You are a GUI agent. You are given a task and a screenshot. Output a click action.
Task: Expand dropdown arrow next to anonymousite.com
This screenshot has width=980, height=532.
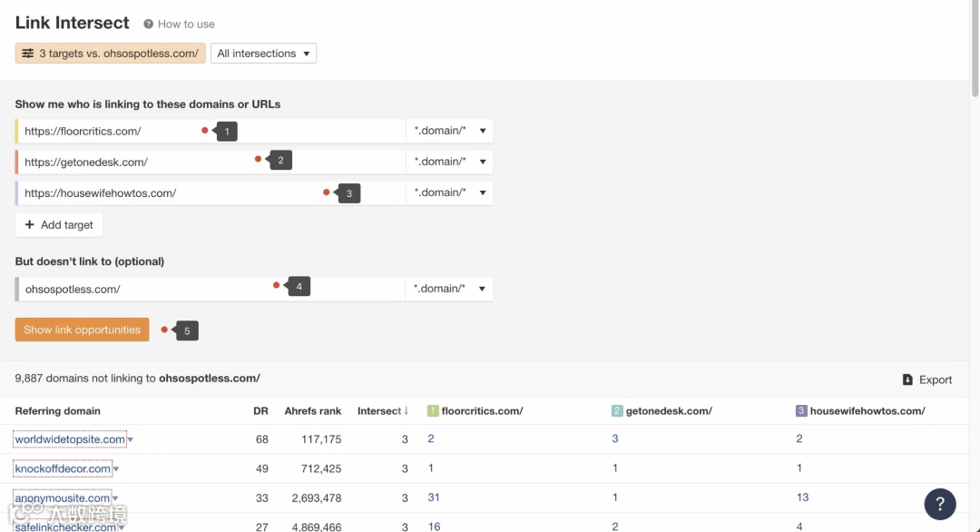[115, 498]
